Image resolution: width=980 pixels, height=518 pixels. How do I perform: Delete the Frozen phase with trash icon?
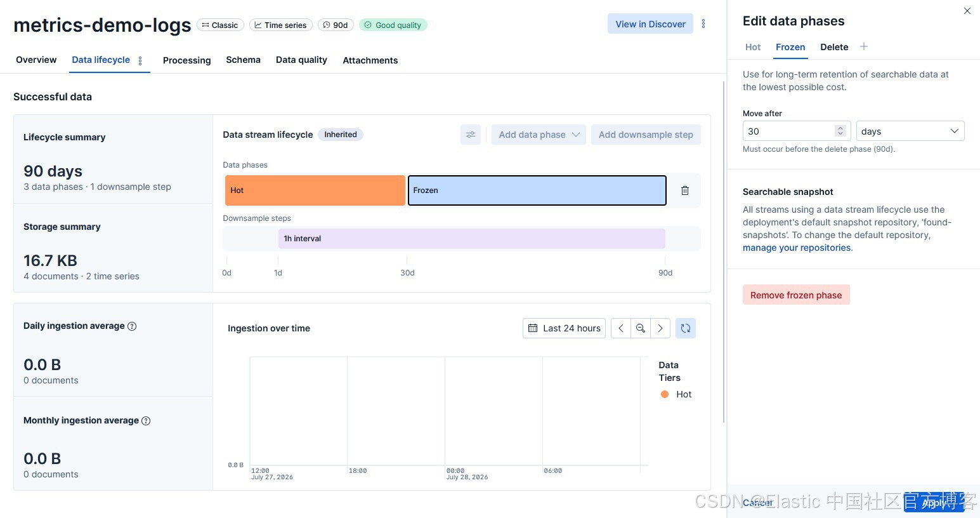[x=685, y=190]
